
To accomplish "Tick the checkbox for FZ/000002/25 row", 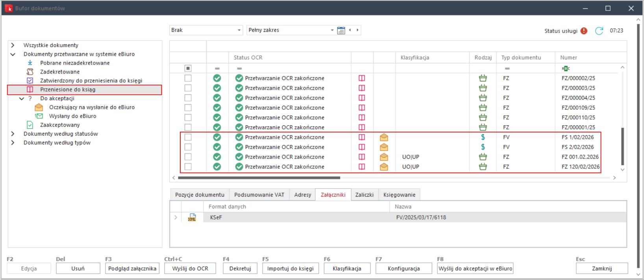I will [x=188, y=78].
